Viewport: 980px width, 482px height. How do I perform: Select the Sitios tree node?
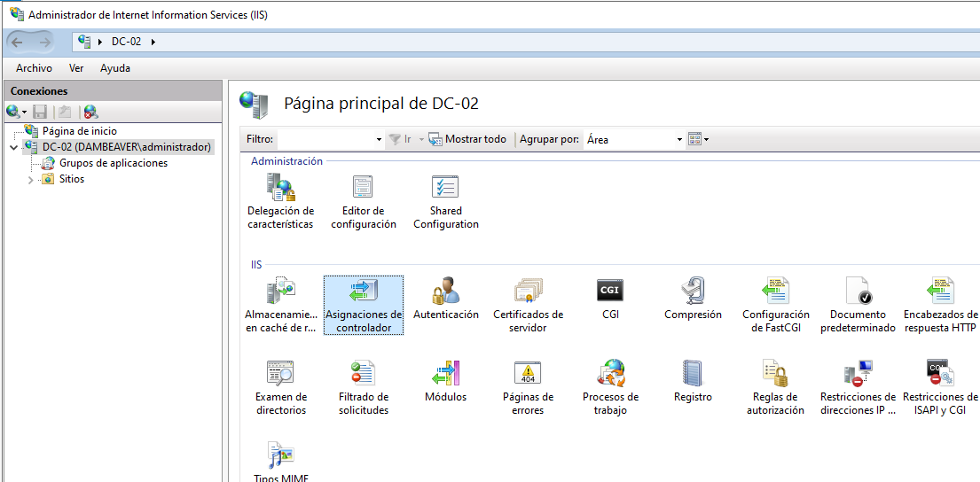[x=72, y=179]
